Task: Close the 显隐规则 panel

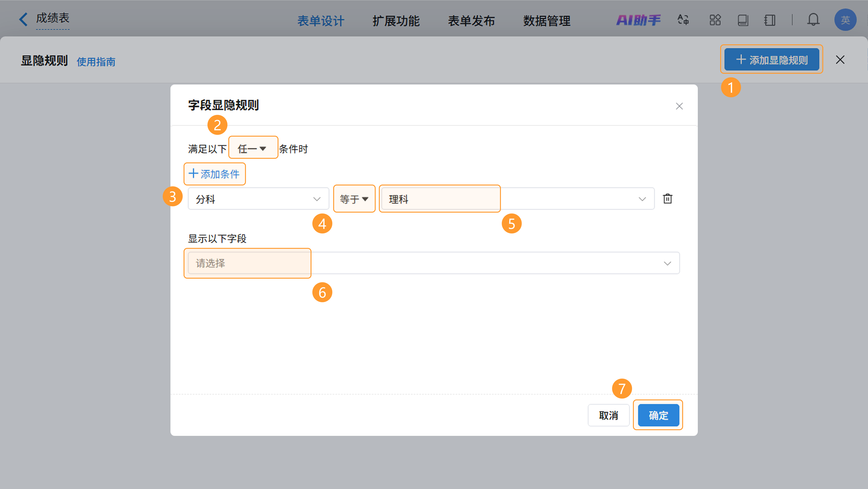Action: click(x=840, y=60)
